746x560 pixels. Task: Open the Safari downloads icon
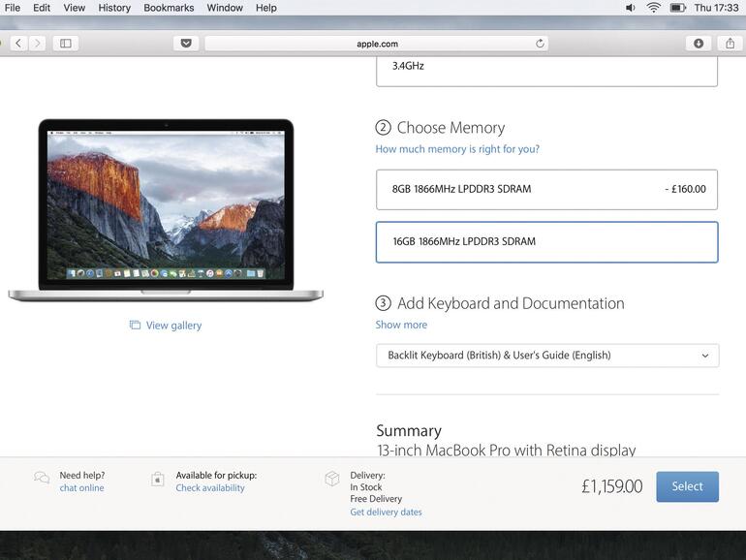[698, 44]
